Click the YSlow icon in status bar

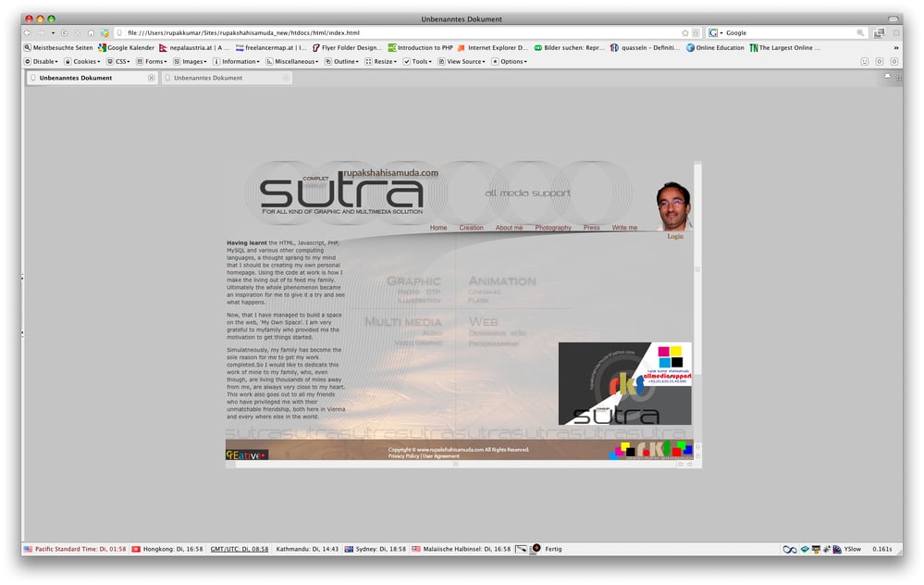tap(837, 549)
